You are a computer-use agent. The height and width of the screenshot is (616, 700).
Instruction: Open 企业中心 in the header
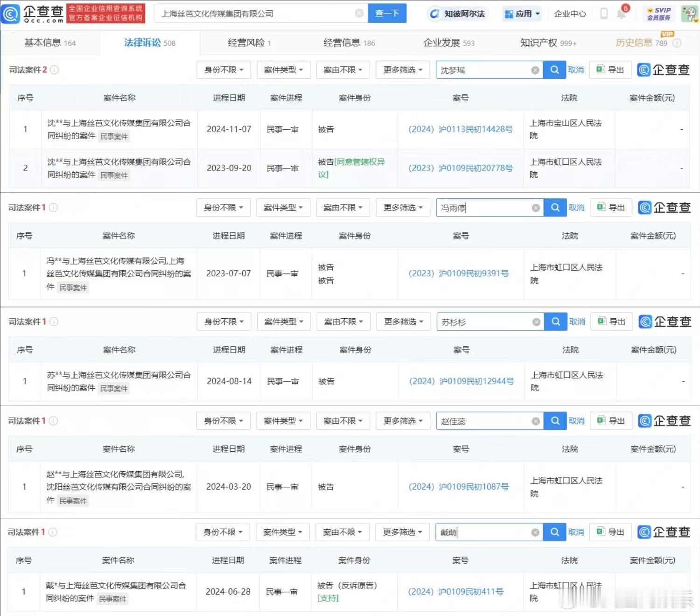coord(570,14)
